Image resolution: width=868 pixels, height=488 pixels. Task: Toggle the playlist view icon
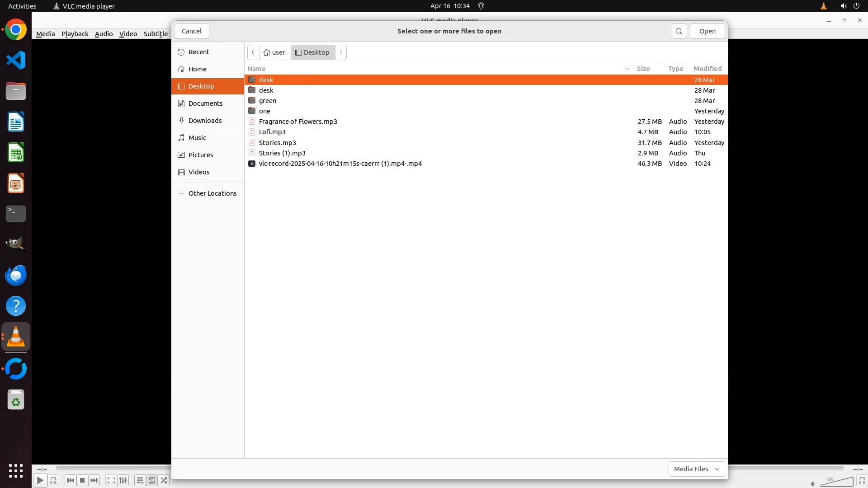tap(140, 480)
